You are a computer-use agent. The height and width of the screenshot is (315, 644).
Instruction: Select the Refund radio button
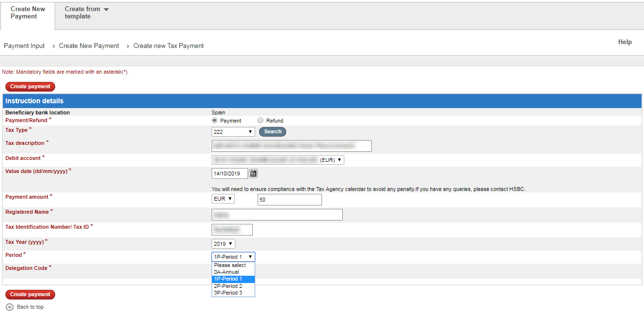(261, 120)
